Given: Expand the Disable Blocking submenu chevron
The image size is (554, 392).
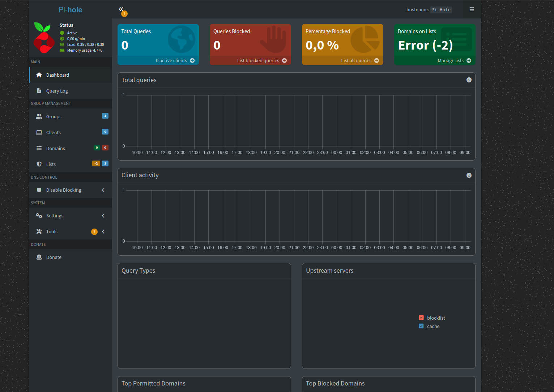Looking at the screenshot, I should tap(103, 190).
